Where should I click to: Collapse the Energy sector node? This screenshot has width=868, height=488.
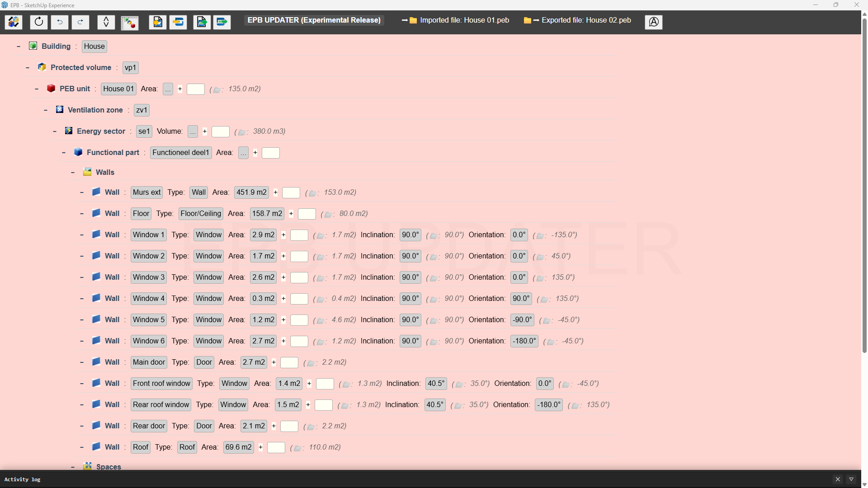point(55,131)
